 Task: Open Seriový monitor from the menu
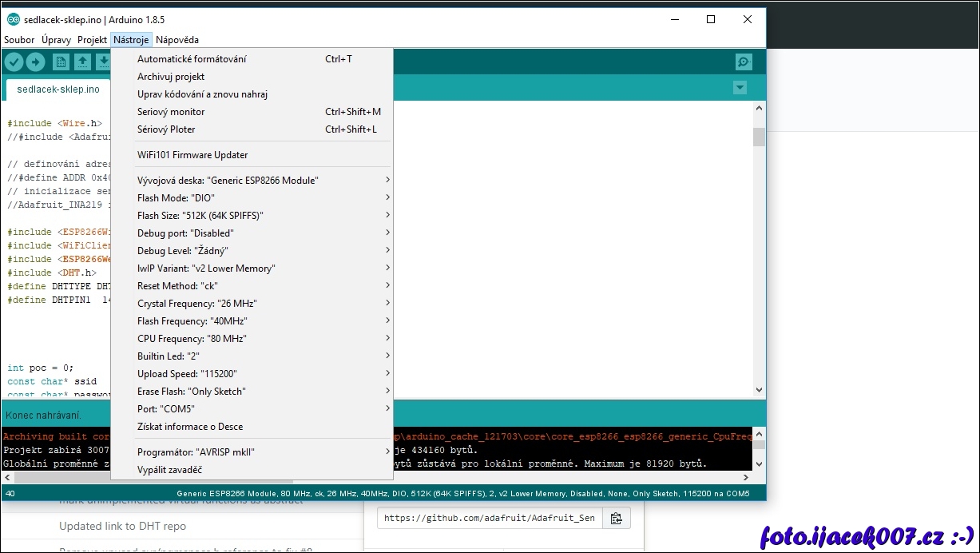(171, 112)
